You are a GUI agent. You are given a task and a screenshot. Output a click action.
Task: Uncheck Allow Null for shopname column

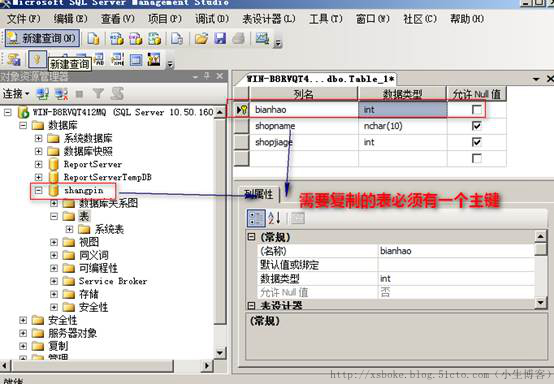tap(477, 126)
